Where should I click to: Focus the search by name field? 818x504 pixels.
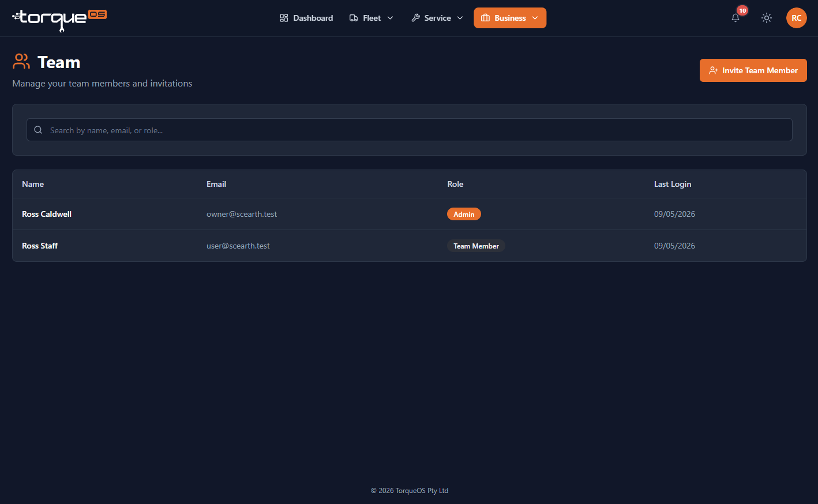click(x=409, y=130)
